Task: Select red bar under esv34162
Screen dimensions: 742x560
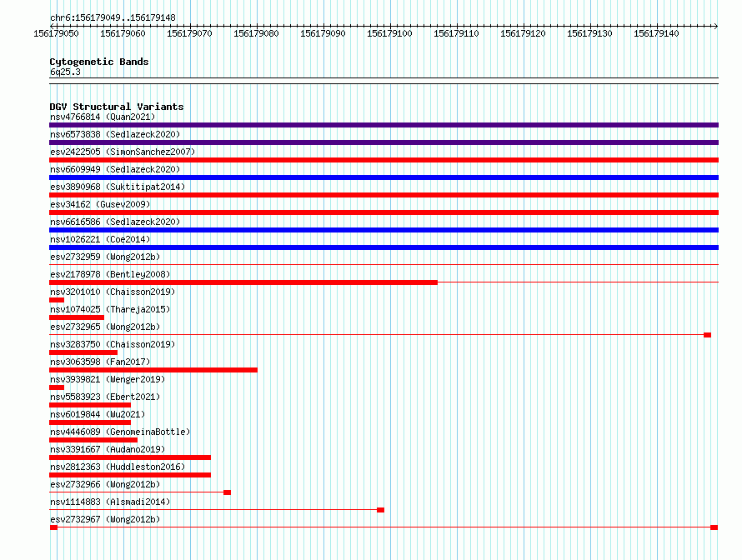Action: click(x=384, y=212)
